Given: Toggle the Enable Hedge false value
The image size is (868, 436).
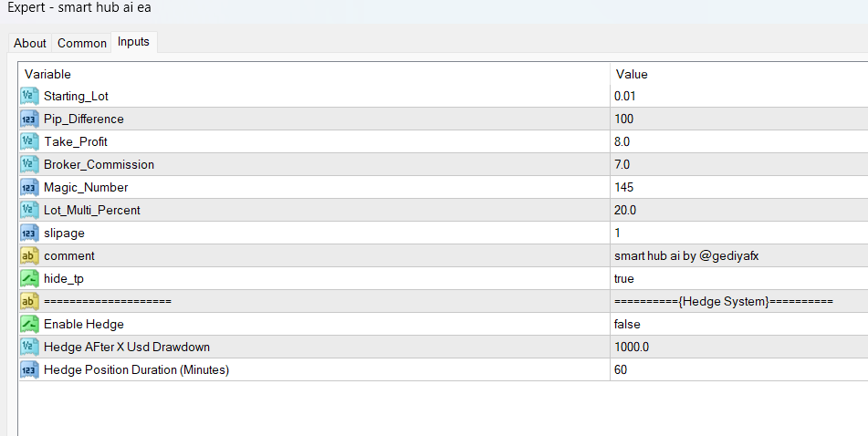Looking at the screenshot, I should click(x=628, y=324).
